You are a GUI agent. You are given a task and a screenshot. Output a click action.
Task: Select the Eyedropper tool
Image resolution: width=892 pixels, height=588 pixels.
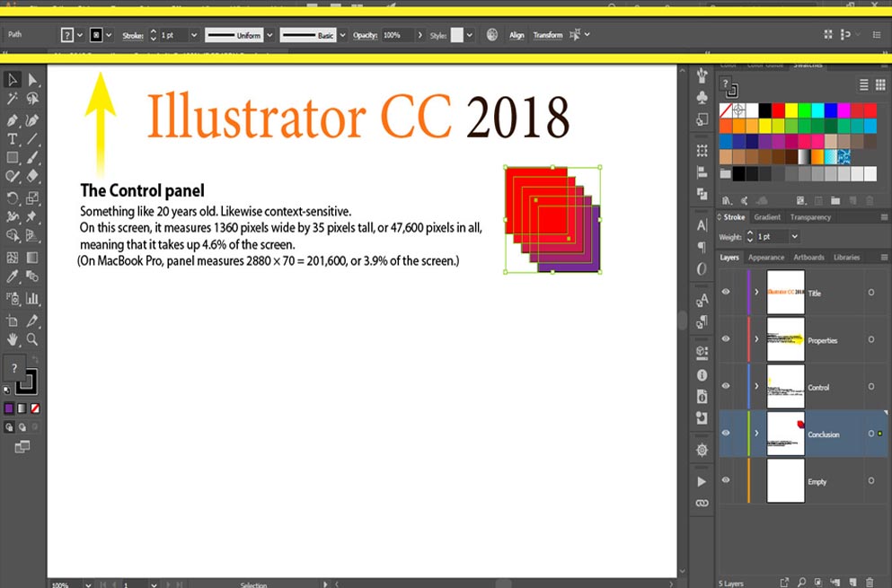(x=13, y=276)
